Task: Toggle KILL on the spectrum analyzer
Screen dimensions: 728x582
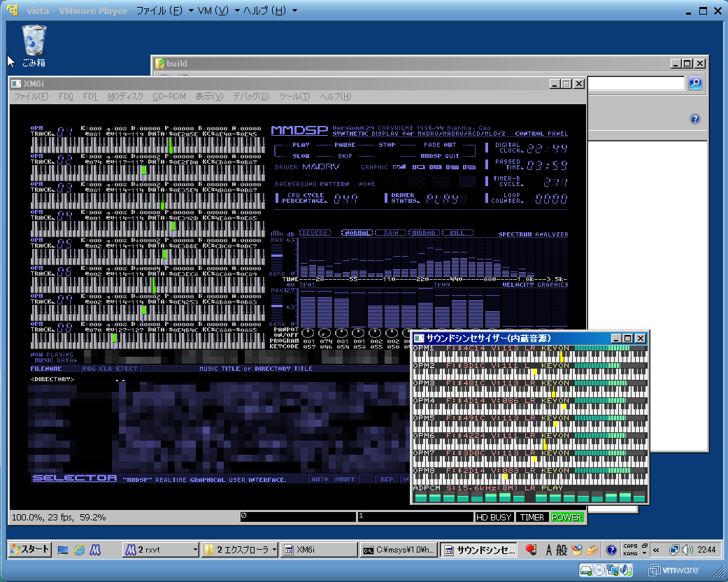Action: 458,233
